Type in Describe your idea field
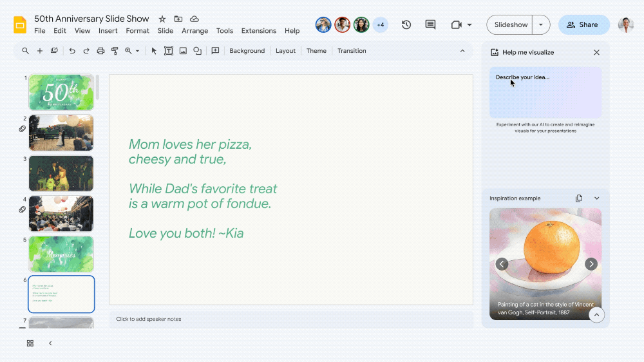This screenshot has width=644, height=362. click(545, 92)
